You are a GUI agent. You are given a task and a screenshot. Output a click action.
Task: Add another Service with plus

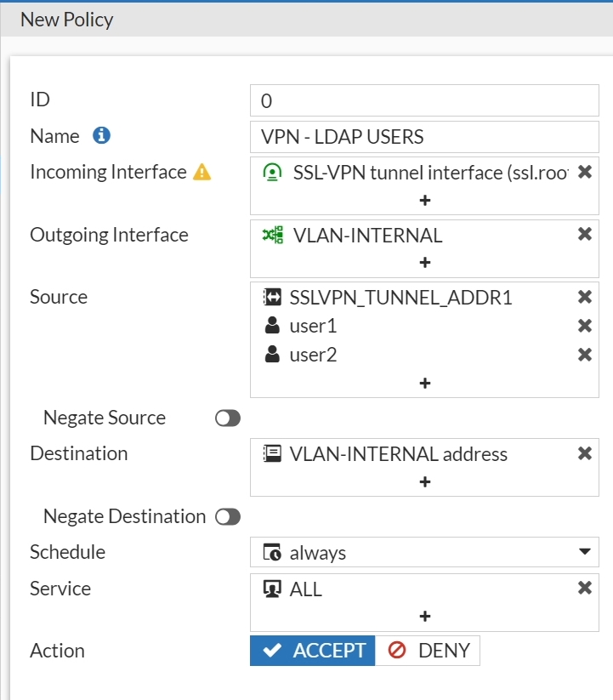point(425,617)
